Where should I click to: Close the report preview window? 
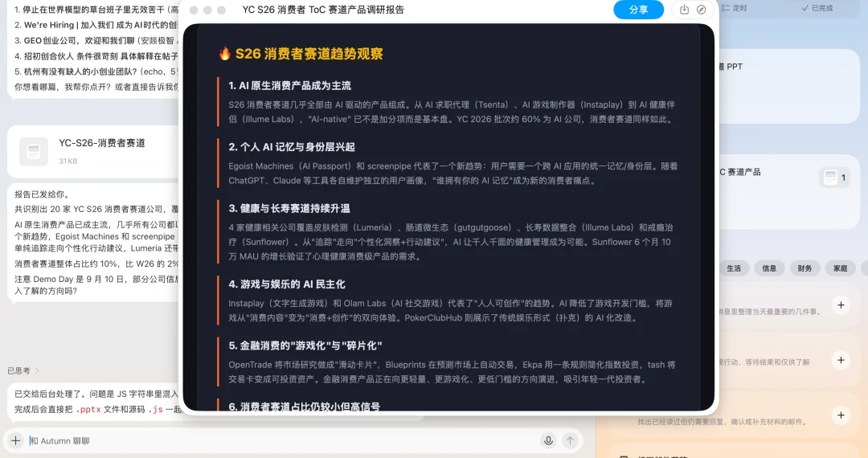[x=194, y=10]
